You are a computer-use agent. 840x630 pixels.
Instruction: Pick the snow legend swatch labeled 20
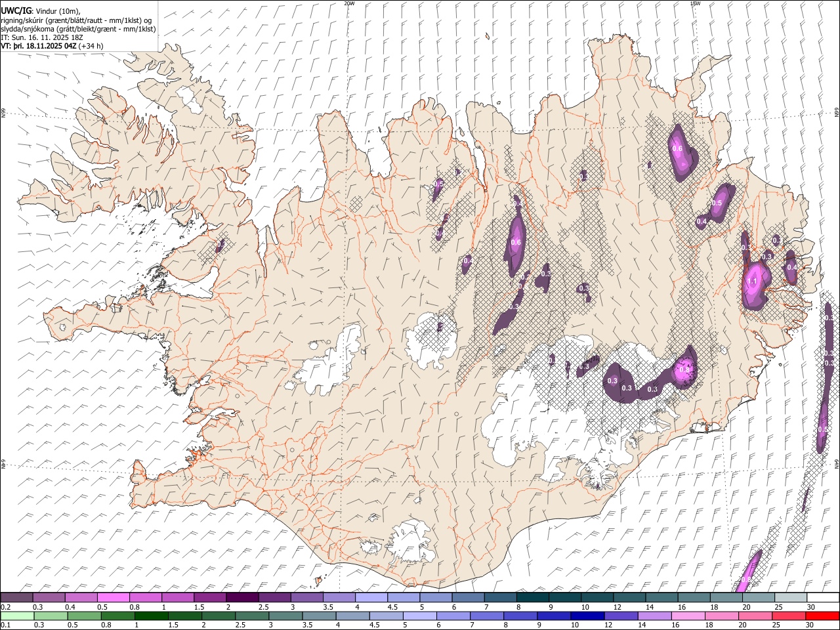(759, 598)
